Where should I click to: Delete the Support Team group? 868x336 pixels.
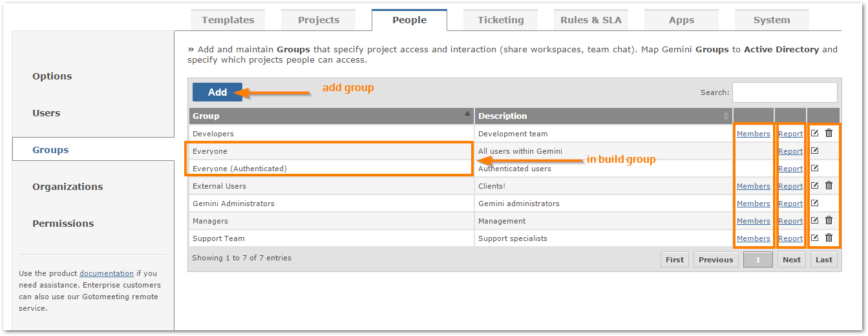tap(829, 238)
